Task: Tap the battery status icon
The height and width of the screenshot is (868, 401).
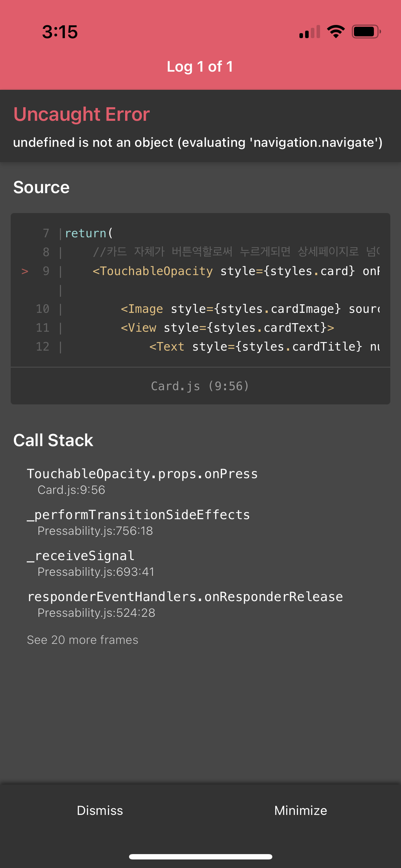Action: [x=366, y=32]
